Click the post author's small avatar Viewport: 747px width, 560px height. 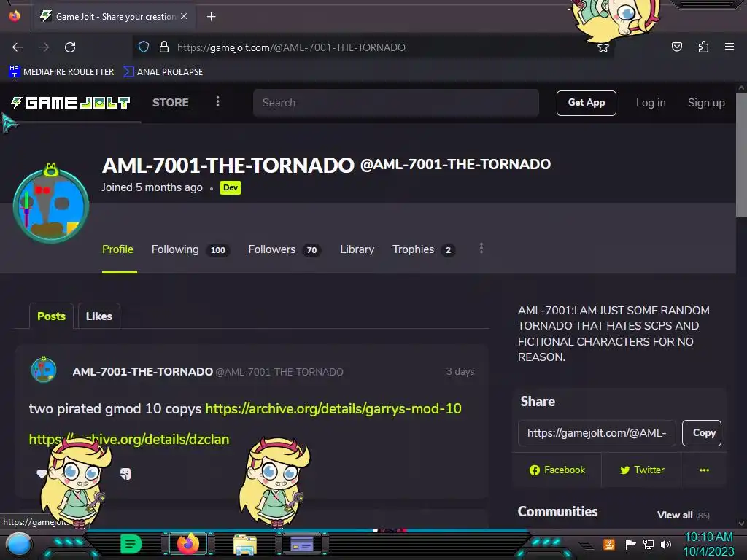point(44,370)
